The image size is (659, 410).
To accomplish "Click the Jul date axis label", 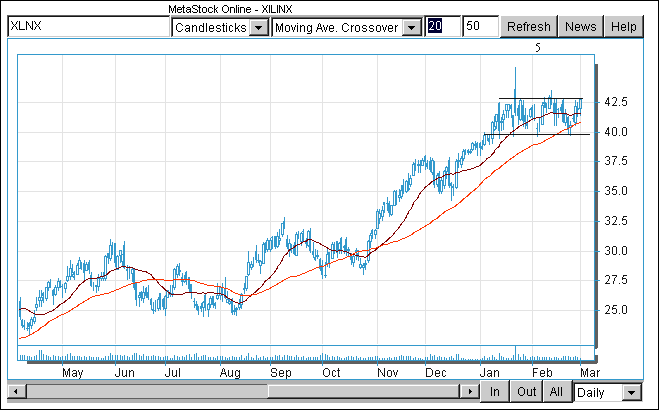I will click(172, 373).
